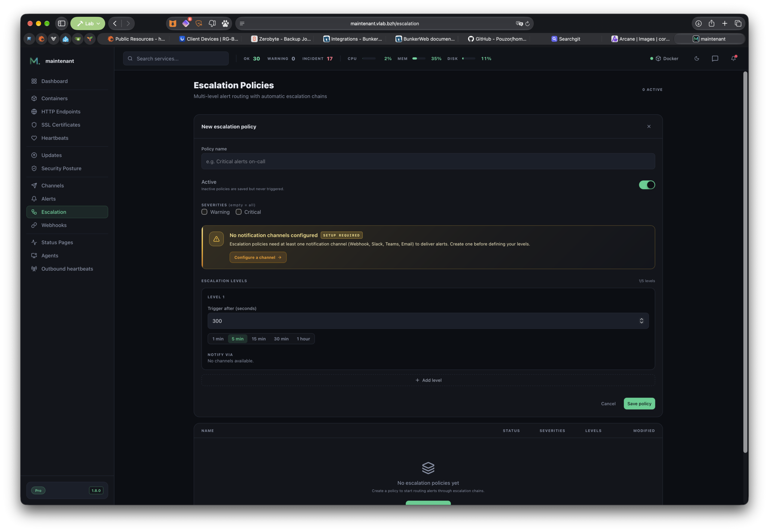The image size is (769, 532).
Task: Select the 30 min preset
Action: [x=281, y=339]
